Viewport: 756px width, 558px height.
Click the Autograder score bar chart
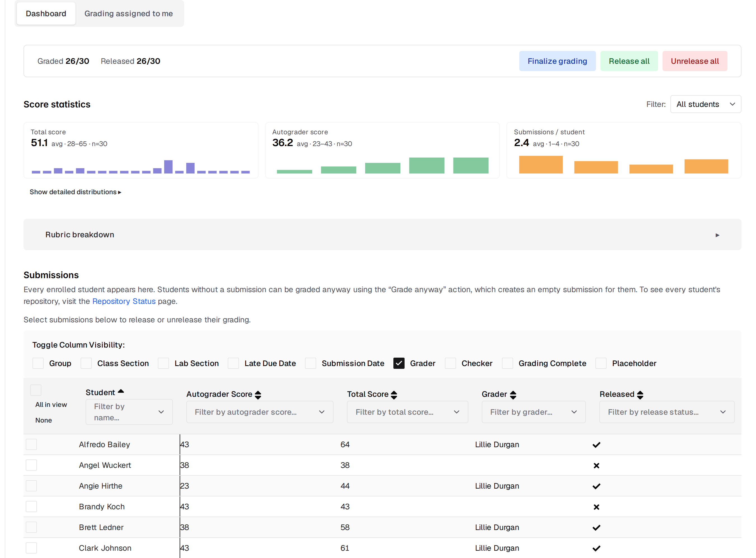point(382,165)
